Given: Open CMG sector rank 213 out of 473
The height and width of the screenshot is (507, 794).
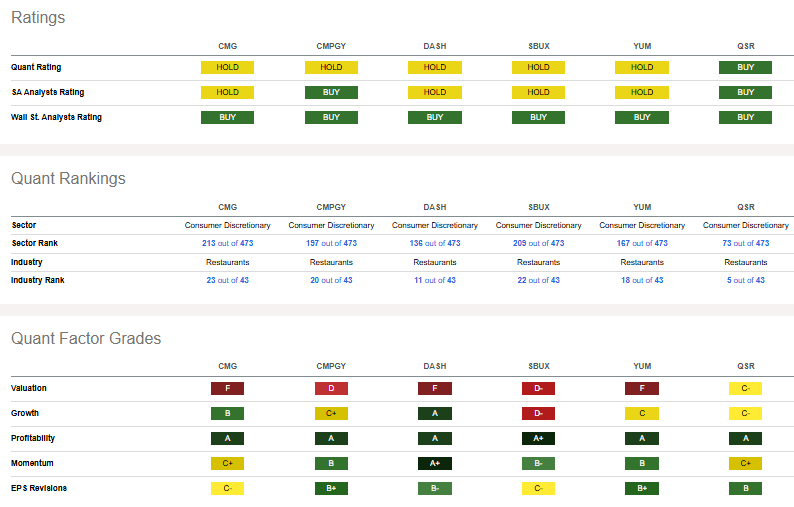Looking at the screenshot, I should tap(228, 243).
